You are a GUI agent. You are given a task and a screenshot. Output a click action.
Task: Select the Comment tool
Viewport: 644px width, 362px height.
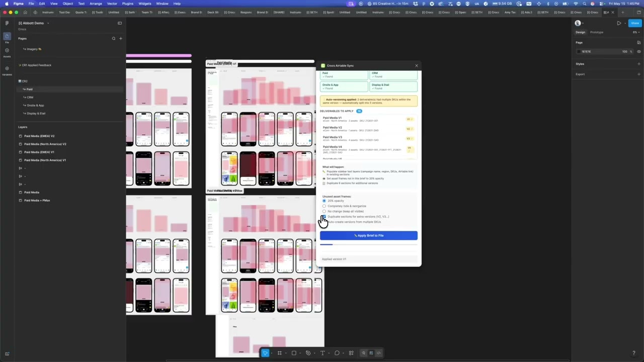click(337, 353)
